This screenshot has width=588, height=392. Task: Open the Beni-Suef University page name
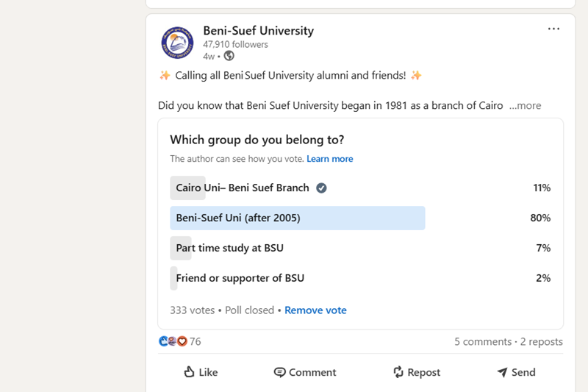pos(258,31)
